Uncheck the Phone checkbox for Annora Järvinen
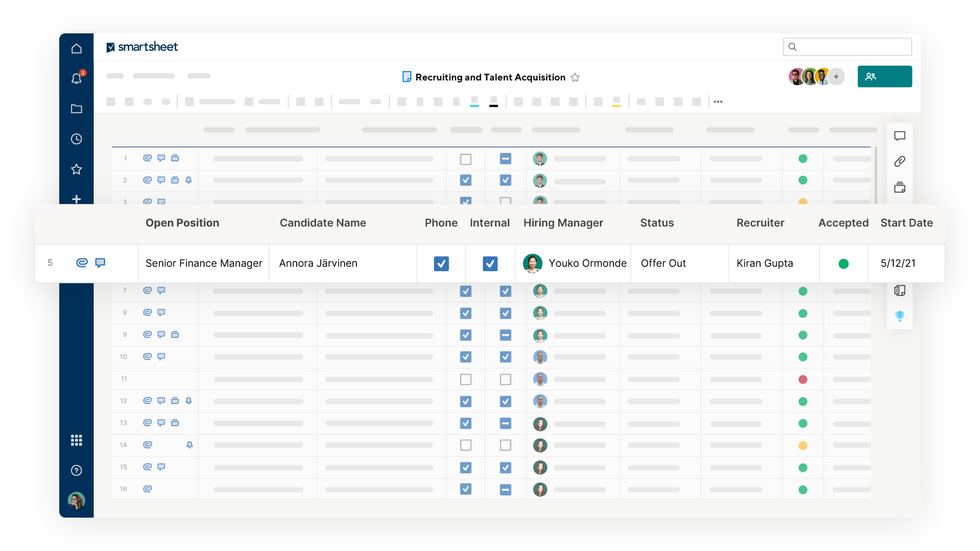The width and height of the screenshot is (980, 551). (x=441, y=264)
